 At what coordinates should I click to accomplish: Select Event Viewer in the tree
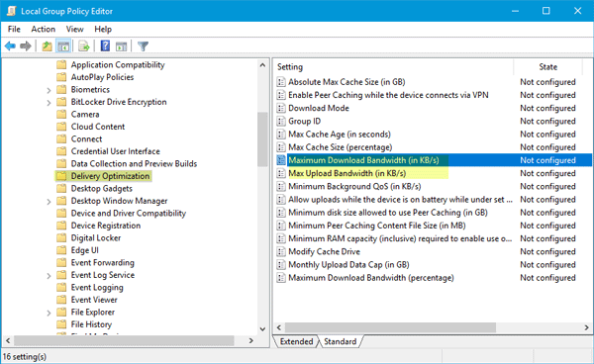[94, 300]
